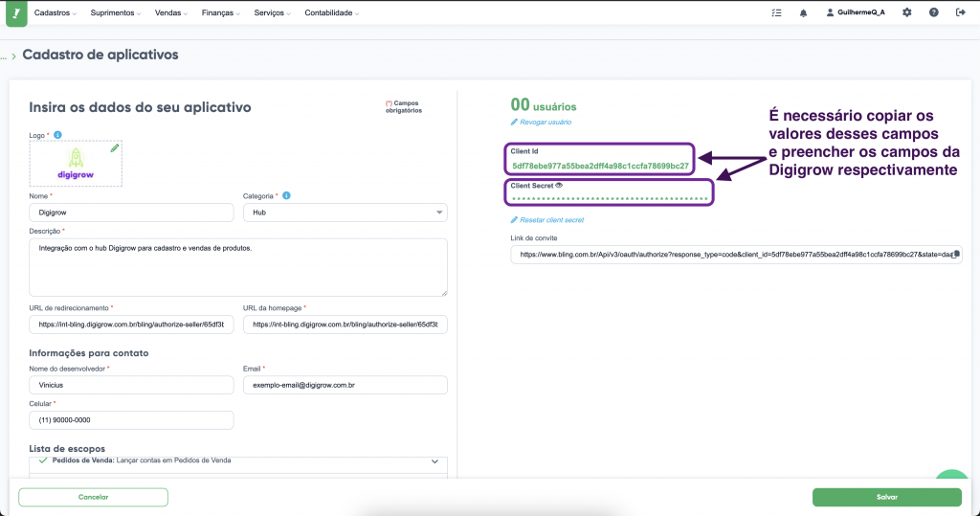Screen dimensions: 980x516
Task: Toggle the Pedidos de Venda scope checkmark
Action: click(x=43, y=460)
